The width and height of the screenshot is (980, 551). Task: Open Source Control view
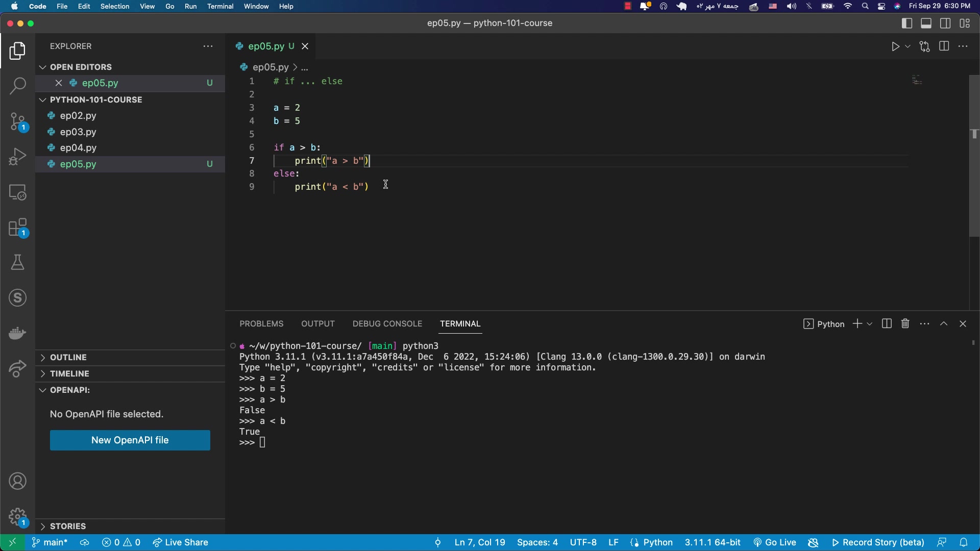pyautogui.click(x=17, y=122)
